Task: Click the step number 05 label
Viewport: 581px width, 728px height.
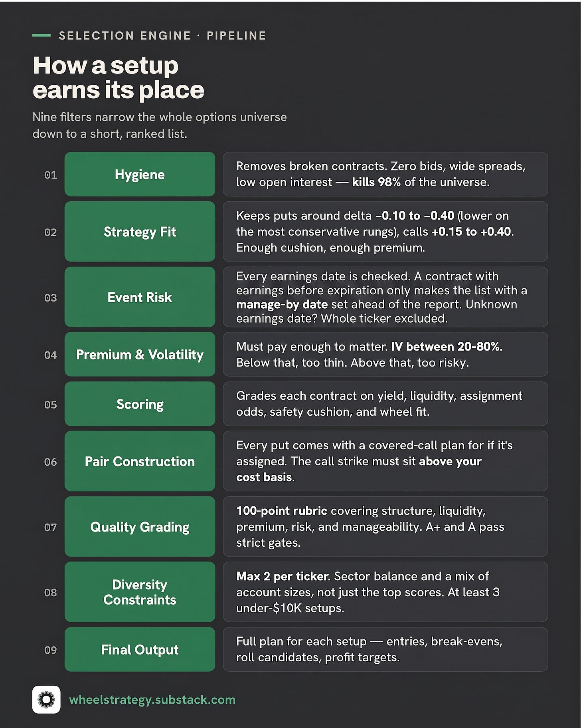Action: [x=51, y=405]
